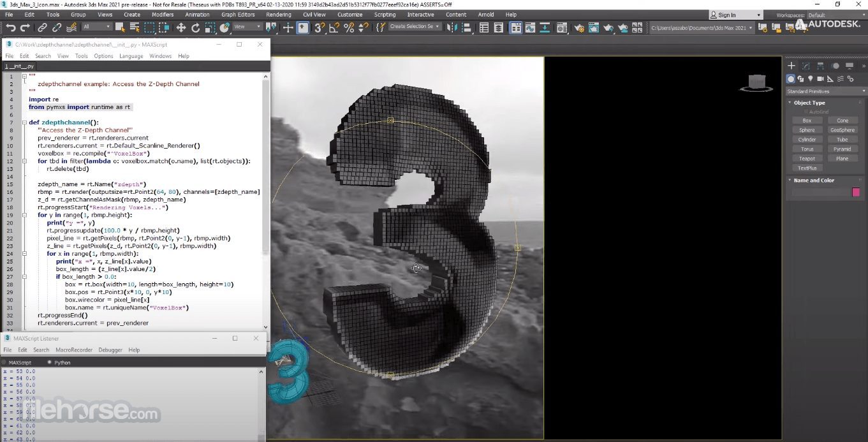The width and height of the screenshot is (868, 442).
Task: Toggle the keyboard shortcut override button
Action: tap(302, 27)
